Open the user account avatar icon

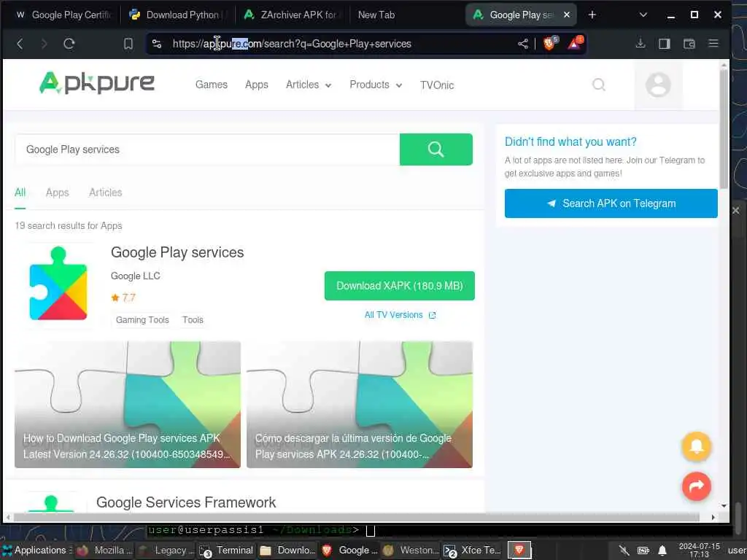(658, 85)
